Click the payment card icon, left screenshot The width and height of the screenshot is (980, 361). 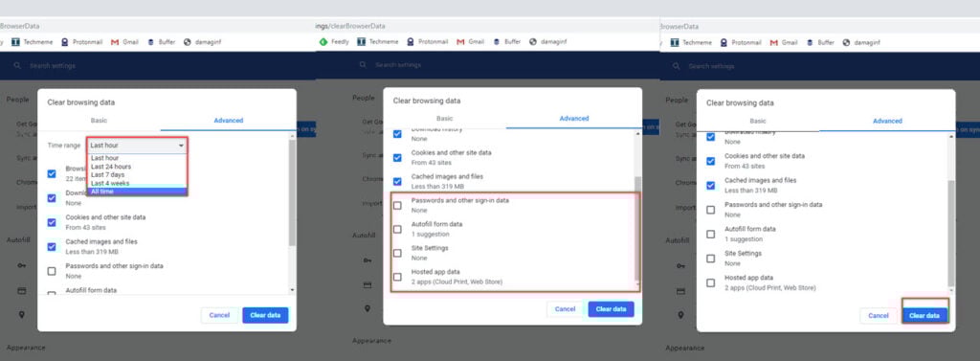point(22,290)
